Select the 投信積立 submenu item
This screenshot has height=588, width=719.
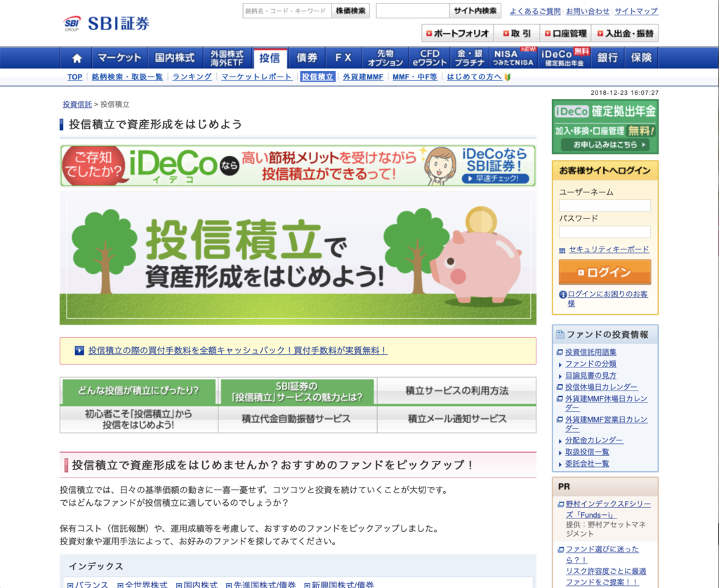click(x=317, y=77)
